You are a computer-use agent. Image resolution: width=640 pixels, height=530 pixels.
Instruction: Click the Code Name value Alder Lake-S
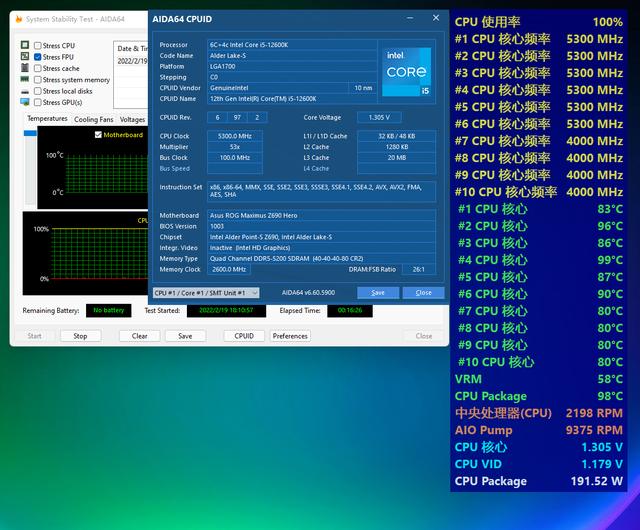pyautogui.click(x=292, y=56)
